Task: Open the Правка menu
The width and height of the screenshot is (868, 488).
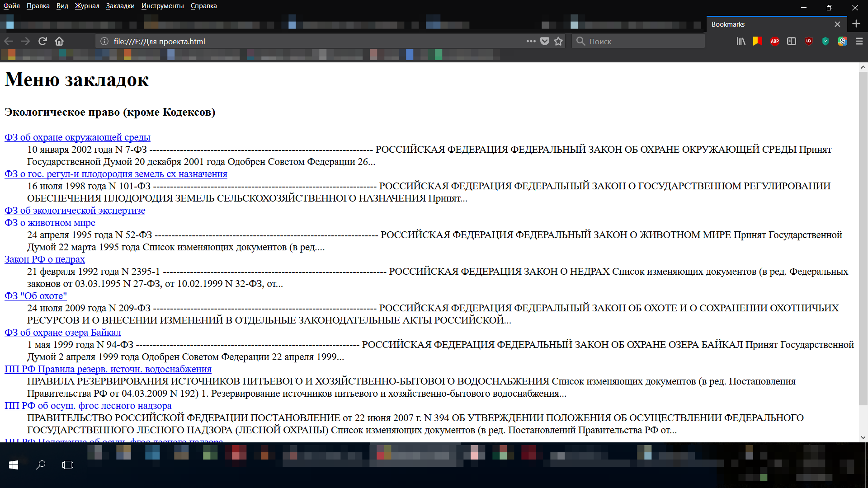Action: tap(38, 6)
